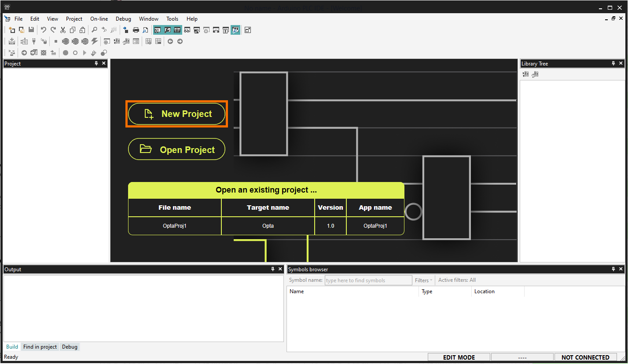The width and height of the screenshot is (628, 364).
Task: Open the View menu
Action: click(53, 19)
